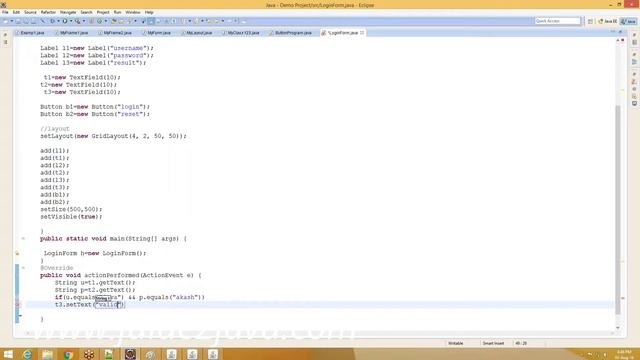The width and height of the screenshot is (640, 360).
Task: Click the 'add(b2);' code line
Action: point(55,202)
